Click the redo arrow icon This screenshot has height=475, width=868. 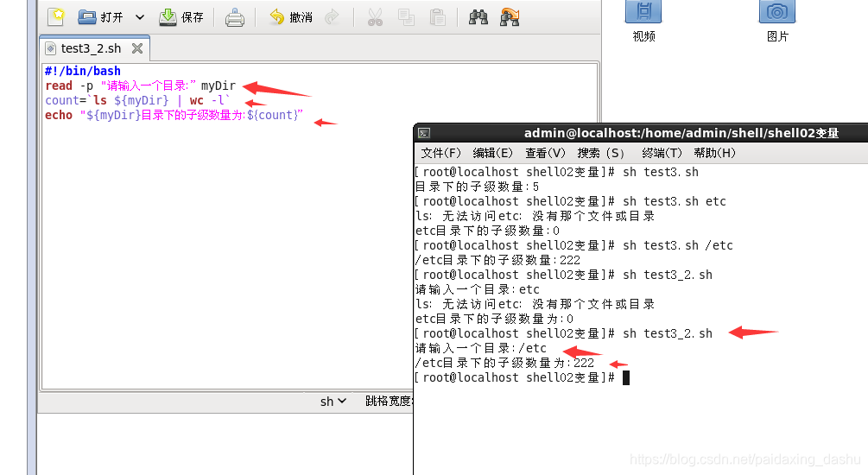tap(332, 17)
